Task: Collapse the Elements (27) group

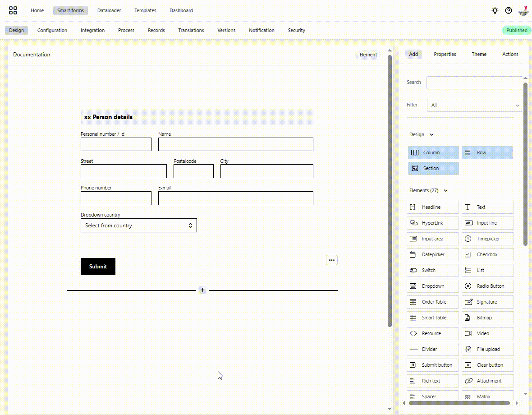Action: (x=445, y=190)
